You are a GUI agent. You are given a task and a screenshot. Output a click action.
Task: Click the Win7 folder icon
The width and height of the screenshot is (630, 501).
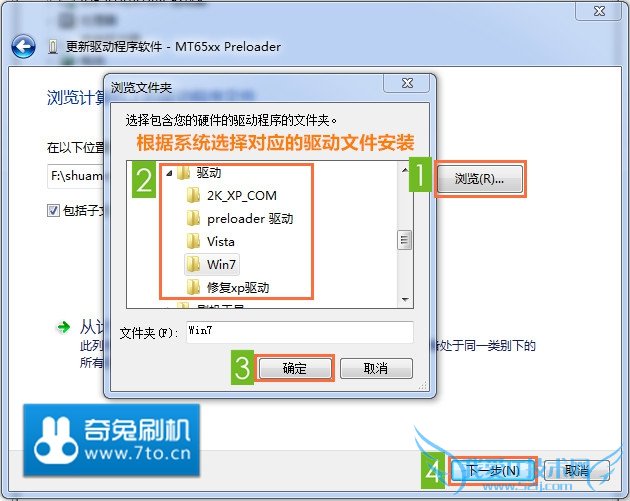[x=193, y=264]
